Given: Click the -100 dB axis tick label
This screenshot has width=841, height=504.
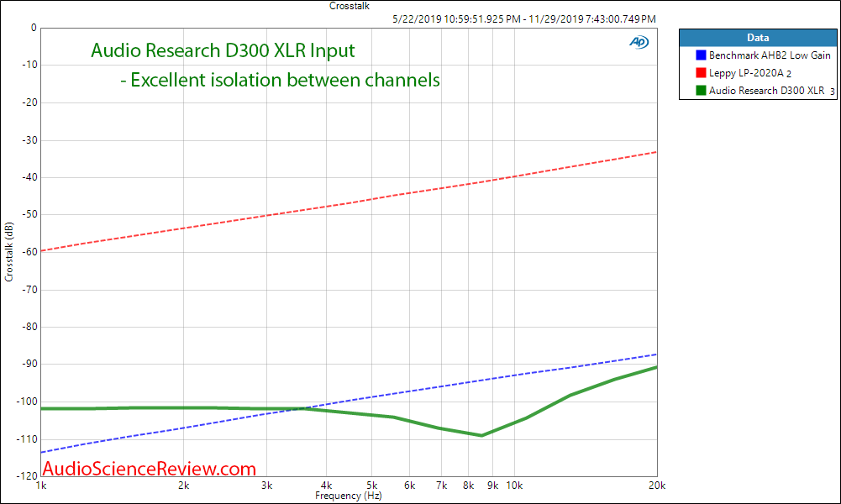Looking at the screenshot, I should pyautogui.click(x=28, y=402).
